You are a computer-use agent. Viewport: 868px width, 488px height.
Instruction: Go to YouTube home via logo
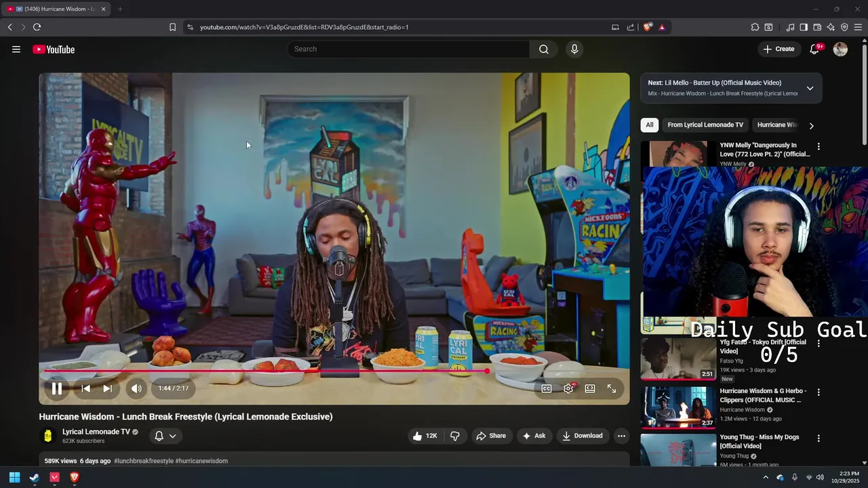click(x=54, y=49)
